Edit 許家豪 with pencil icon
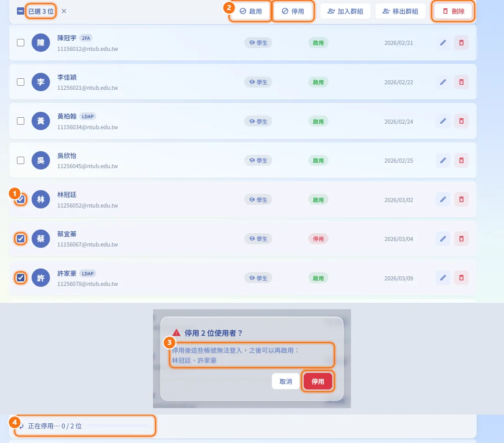Image resolution: width=504 pixels, height=443 pixels. [443, 278]
